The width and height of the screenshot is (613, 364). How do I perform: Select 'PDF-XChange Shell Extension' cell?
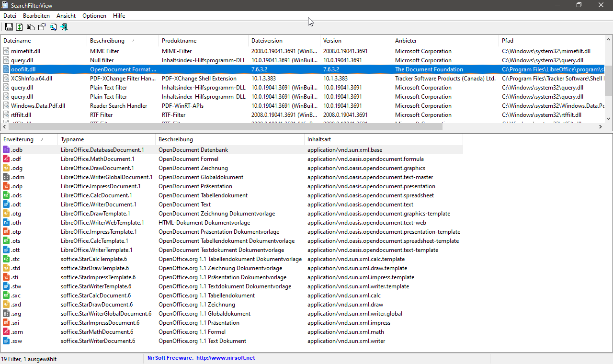click(x=199, y=79)
